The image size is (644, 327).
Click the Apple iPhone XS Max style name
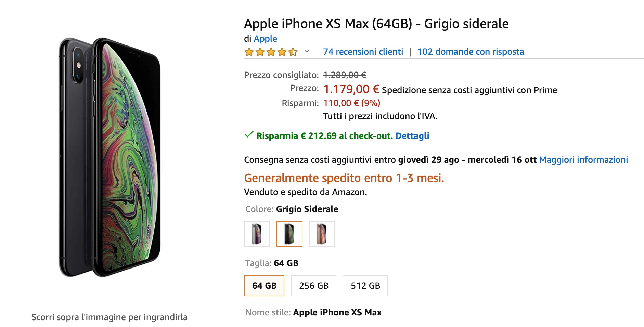click(x=337, y=312)
